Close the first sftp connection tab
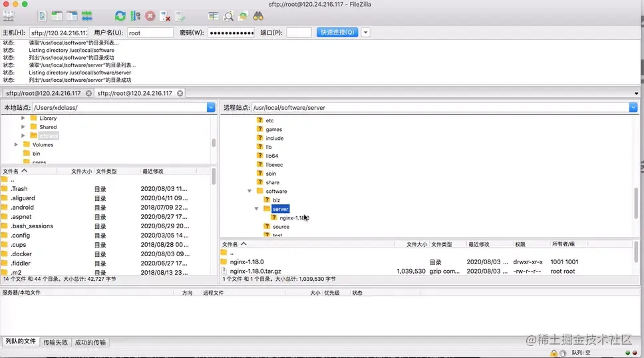The image size is (644, 358). click(x=88, y=93)
